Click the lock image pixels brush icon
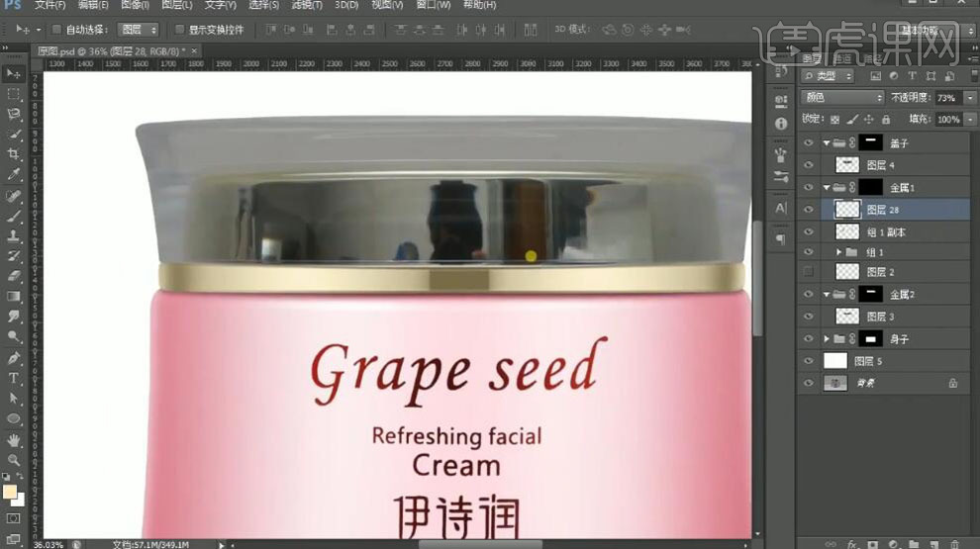The image size is (980, 549). coord(852,120)
